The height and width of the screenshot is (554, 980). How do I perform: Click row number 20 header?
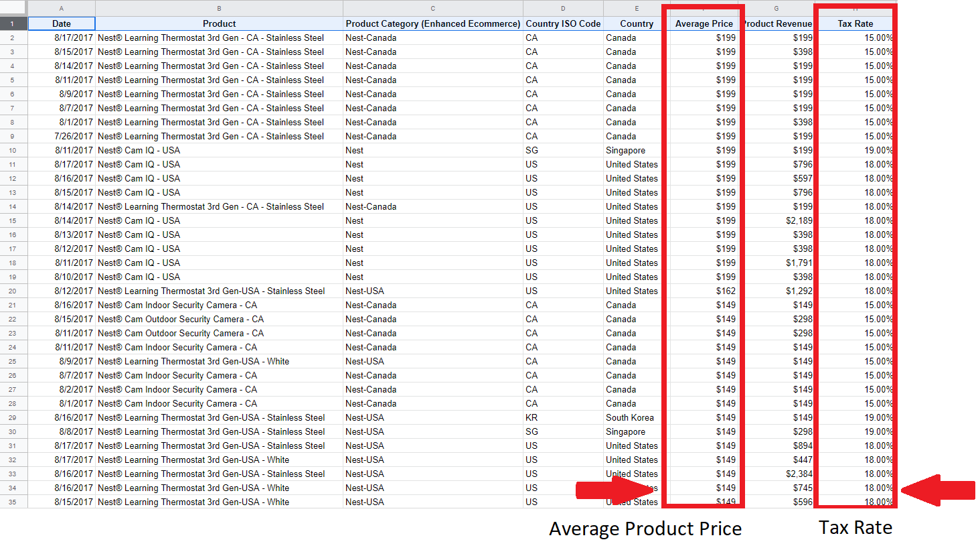click(x=13, y=291)
